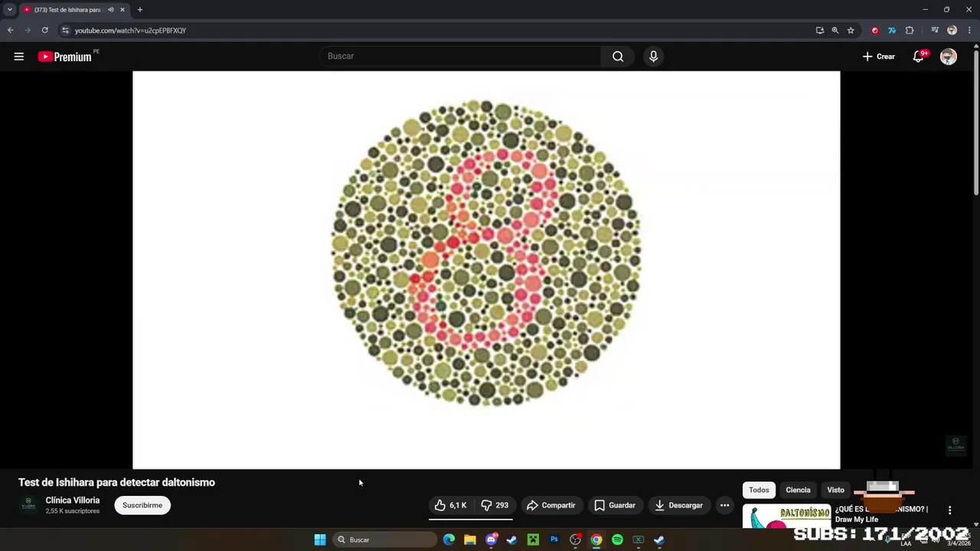Open options for suggested video
The height and width of the screenshot is (551, 980).
(x=949, y=510)
